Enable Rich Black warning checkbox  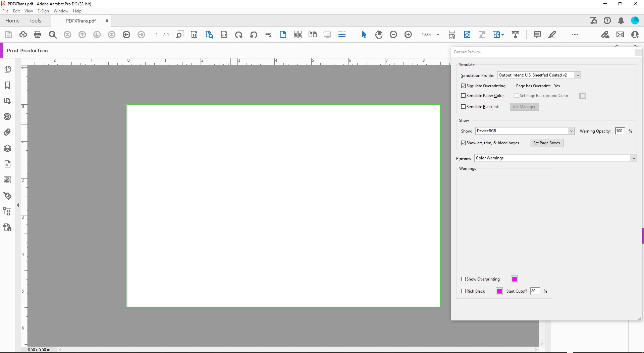click(x=464, y=291)
